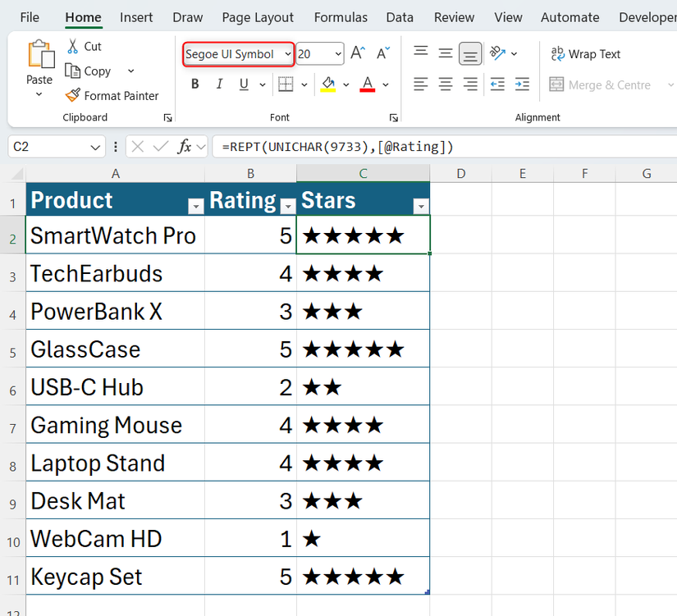Viewport: 677px width, 616px height.
Task: Toggle top alignment for the selected cell
Action: (420, 52)
